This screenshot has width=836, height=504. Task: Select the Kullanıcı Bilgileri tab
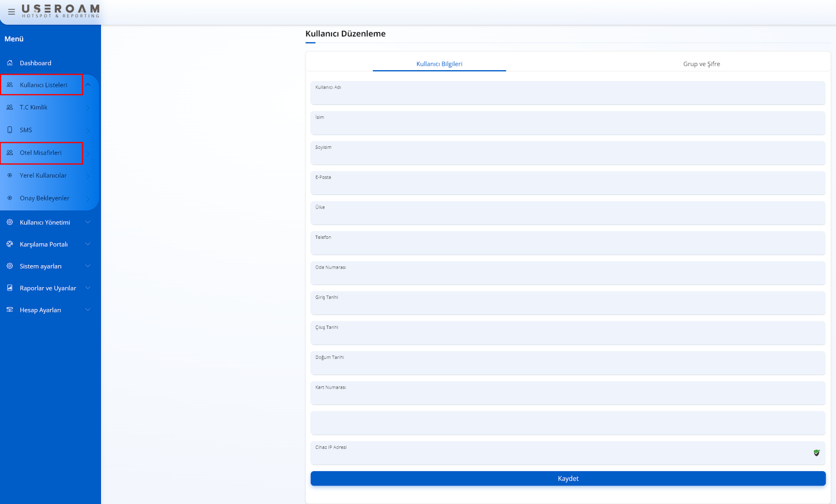(x=439, y=64)
